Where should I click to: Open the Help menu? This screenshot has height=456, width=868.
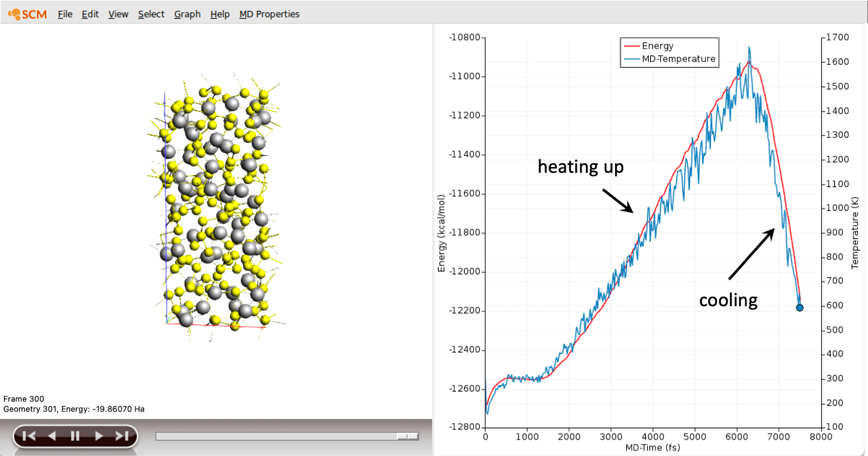tap(220, 14)
